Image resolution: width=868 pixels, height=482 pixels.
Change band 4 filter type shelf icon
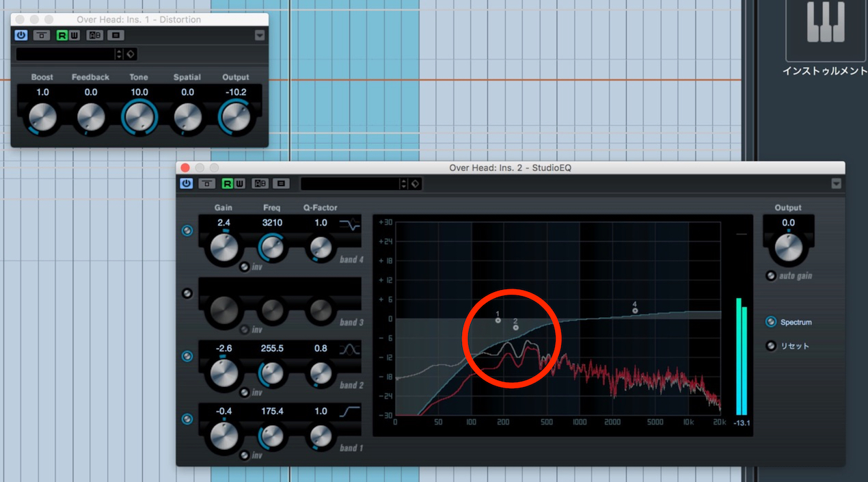349,224
